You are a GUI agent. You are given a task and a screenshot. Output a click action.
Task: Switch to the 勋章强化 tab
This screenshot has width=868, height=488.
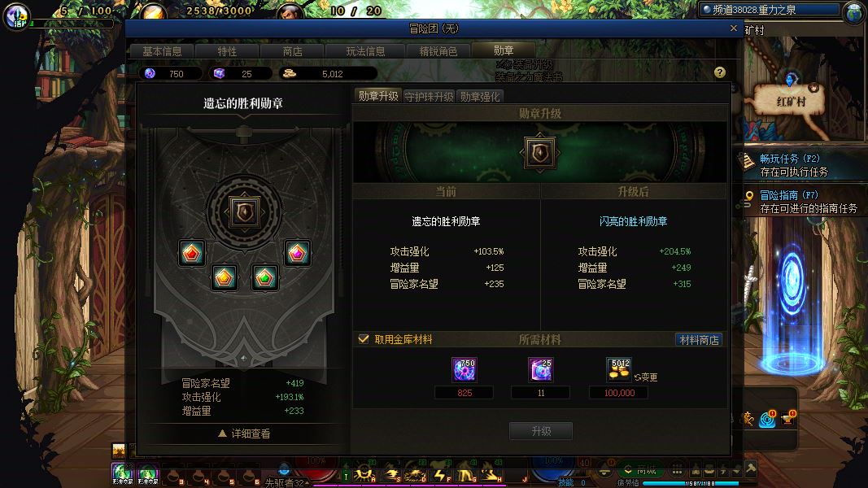pyautogui.click(x=480, y=97)
